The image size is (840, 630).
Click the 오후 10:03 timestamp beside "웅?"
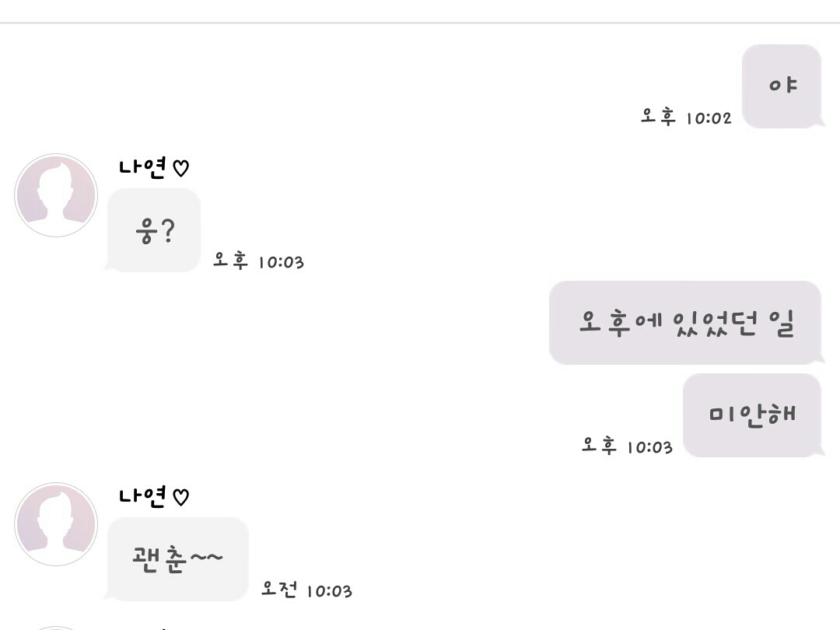click(258, 261)
